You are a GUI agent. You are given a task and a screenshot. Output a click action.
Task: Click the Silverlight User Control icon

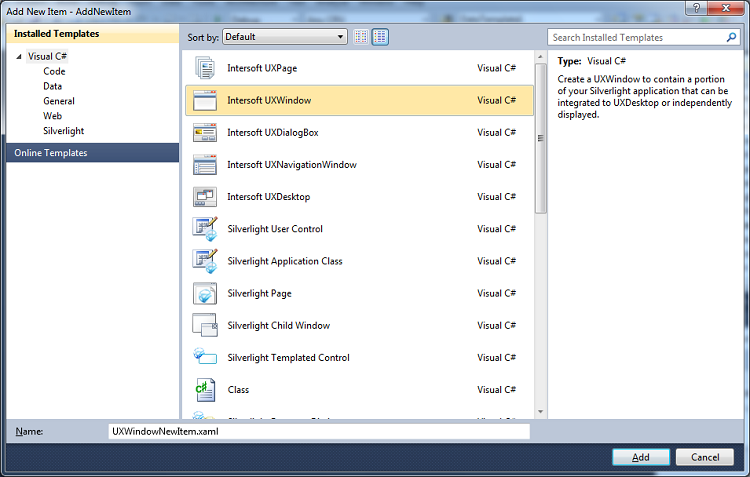tap(205, 229)
